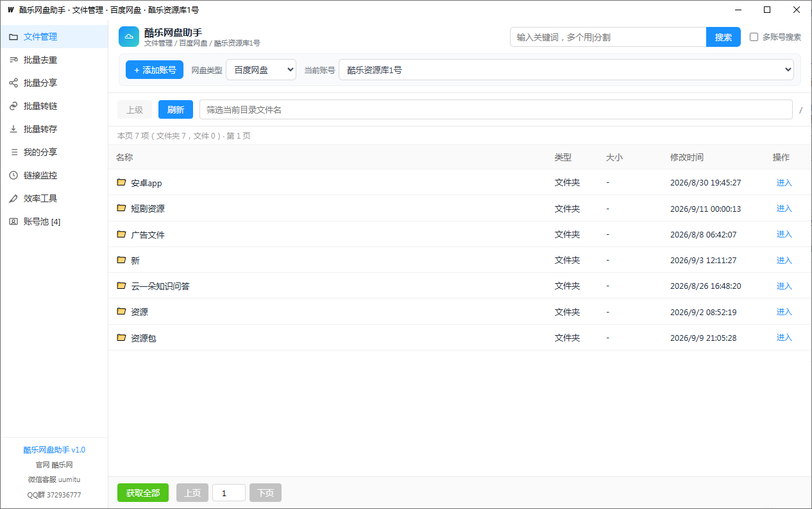The image size is (812, 509).
Task: Click the W icon in title bar
Action: (10, 10)
